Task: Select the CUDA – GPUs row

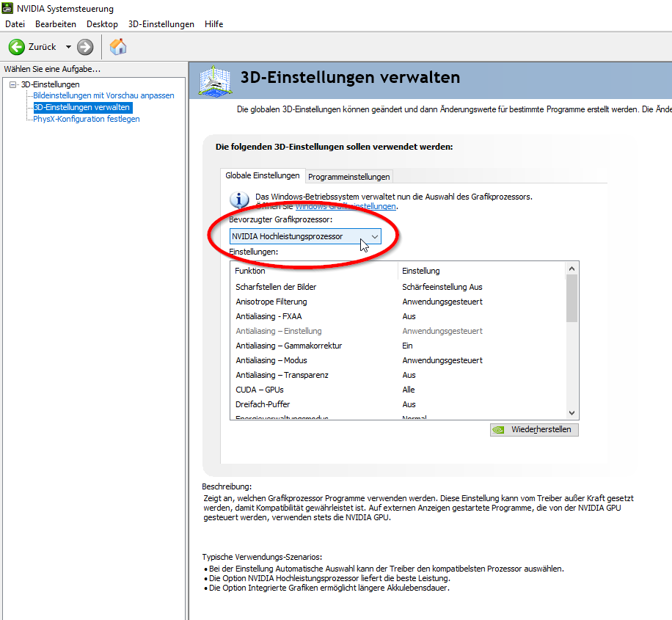Action: [398, 390]
